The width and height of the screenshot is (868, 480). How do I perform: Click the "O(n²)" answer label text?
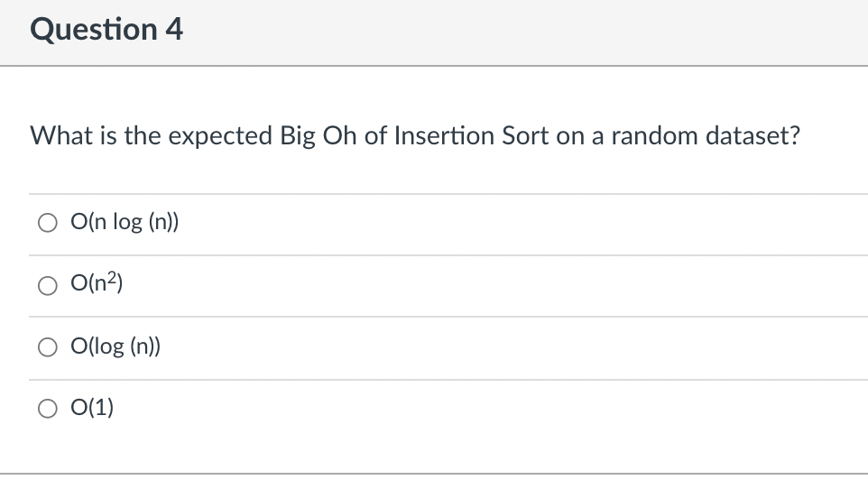[98, 285]
